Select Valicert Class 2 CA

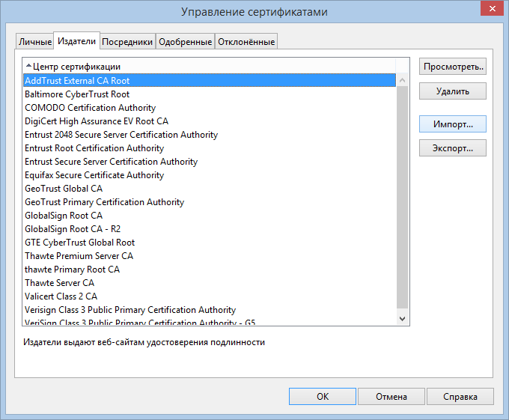tap(210, 296)
